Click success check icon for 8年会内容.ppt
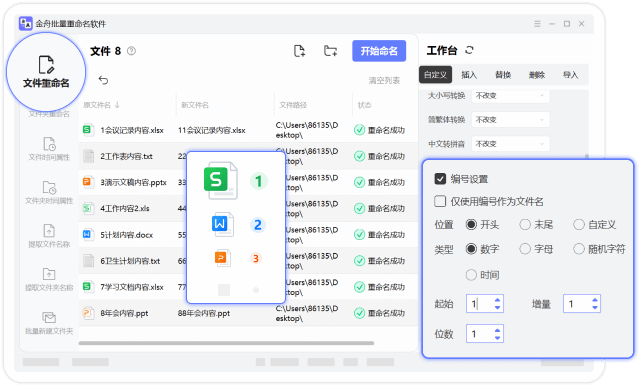 pos(359,313)
